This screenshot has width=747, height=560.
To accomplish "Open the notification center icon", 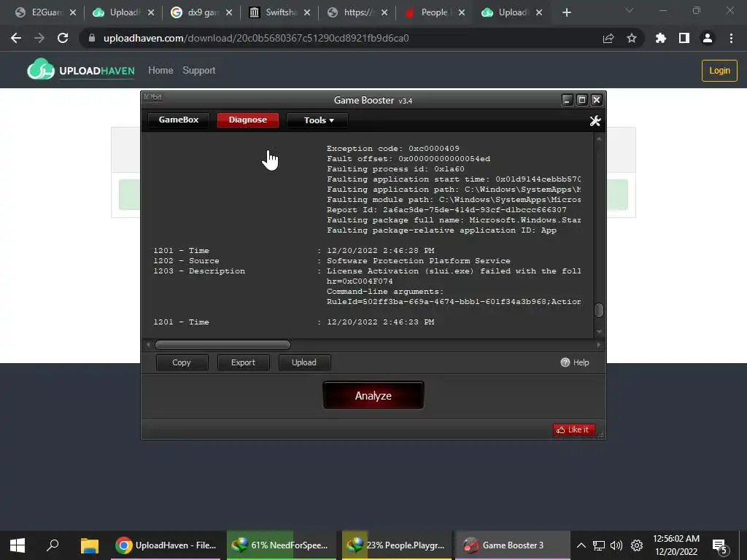I will click(719, 546).
